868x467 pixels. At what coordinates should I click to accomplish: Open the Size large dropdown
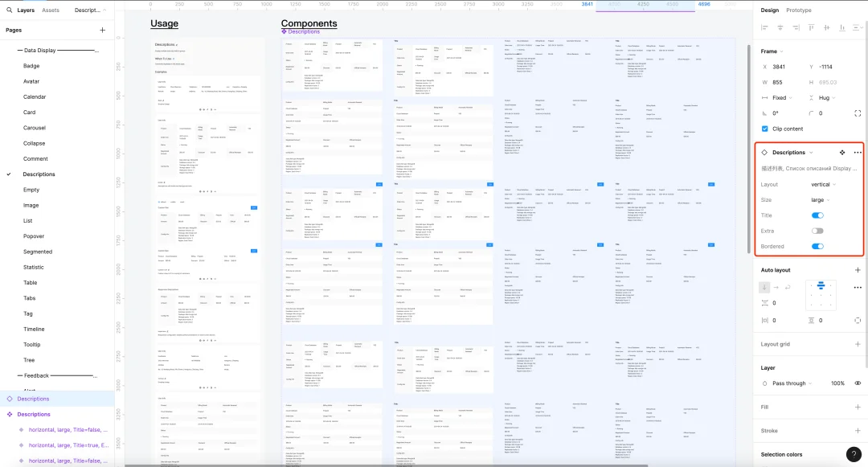(821, 200)
